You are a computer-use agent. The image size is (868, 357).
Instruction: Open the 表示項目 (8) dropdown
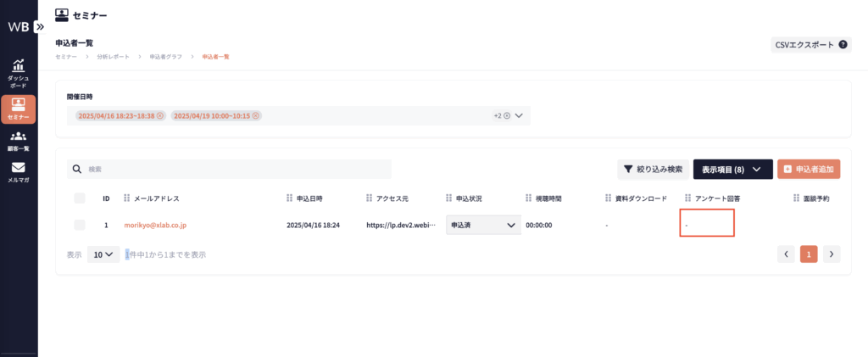point(732,170)
